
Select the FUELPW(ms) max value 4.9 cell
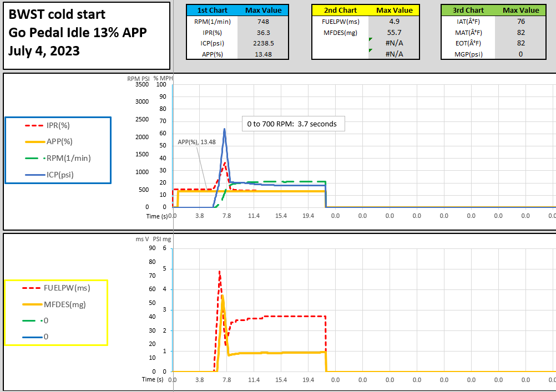(395, 22)
